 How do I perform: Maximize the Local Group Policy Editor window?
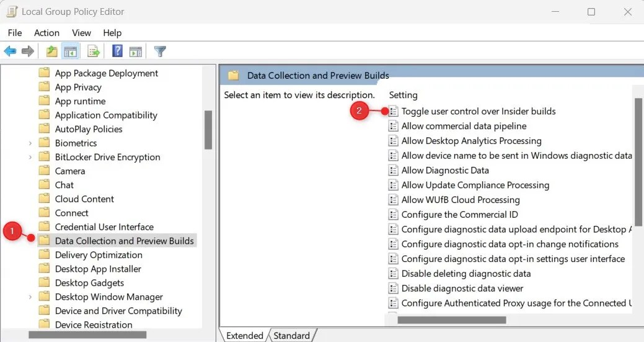point(591,12)
